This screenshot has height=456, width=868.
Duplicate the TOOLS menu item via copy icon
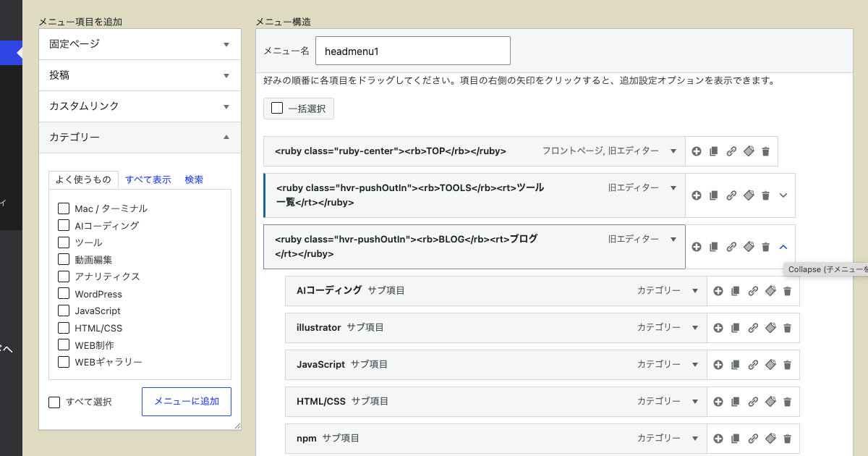[714, 195]
